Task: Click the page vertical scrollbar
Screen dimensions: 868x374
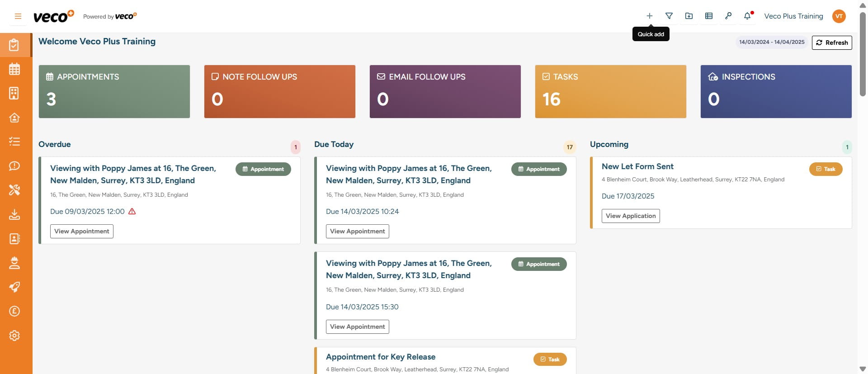Action: [x=863, y=54]
